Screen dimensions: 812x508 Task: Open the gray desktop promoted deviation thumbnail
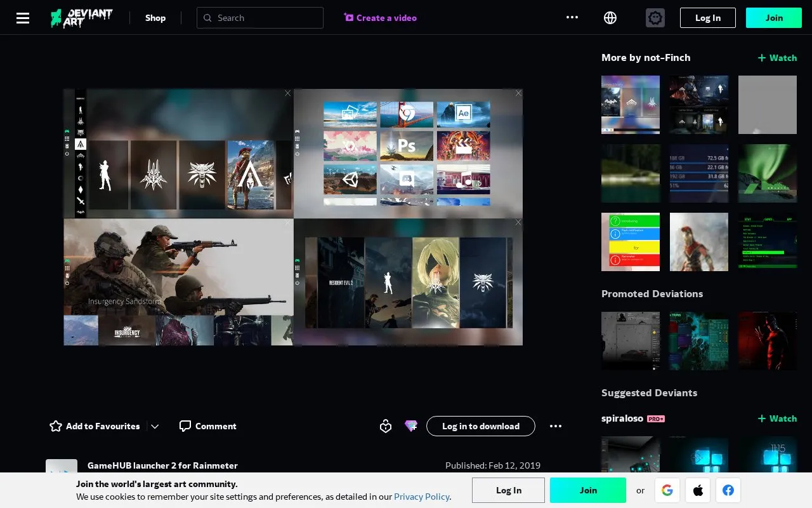click(x=631, y=341)
